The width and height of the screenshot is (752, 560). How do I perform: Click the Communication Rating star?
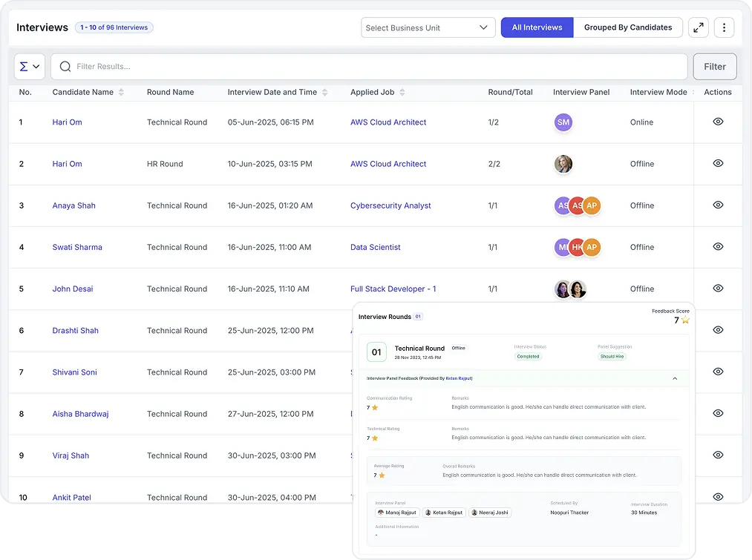point(375,408)
